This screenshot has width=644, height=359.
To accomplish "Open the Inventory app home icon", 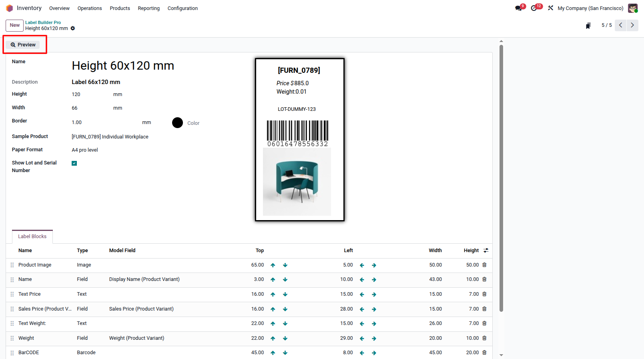I will click(10, 8).
